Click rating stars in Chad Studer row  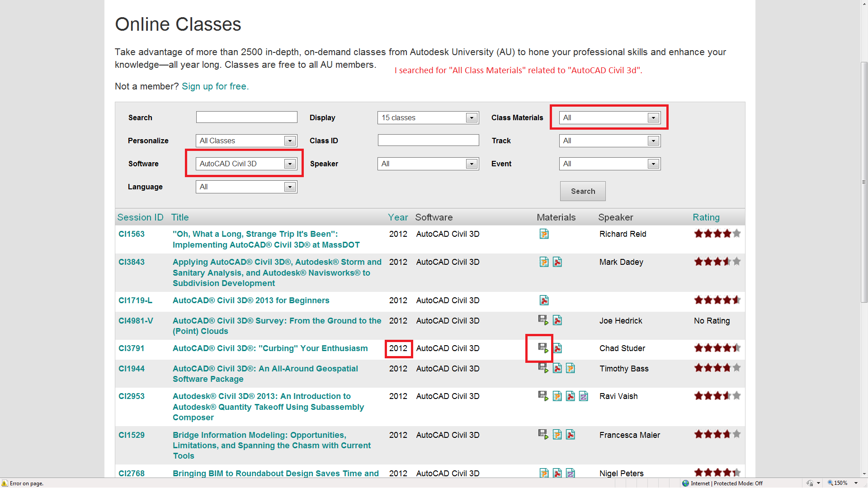(x=717, y=348)
